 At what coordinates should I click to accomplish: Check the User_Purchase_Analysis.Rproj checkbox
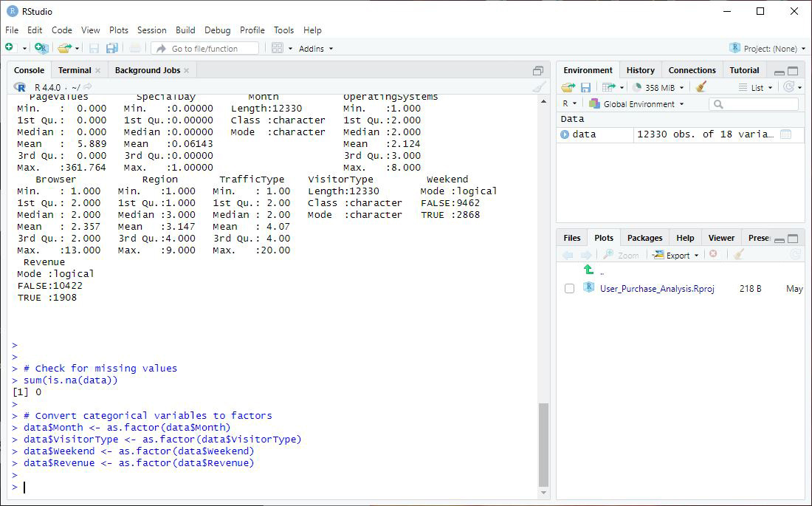[569, 289]
